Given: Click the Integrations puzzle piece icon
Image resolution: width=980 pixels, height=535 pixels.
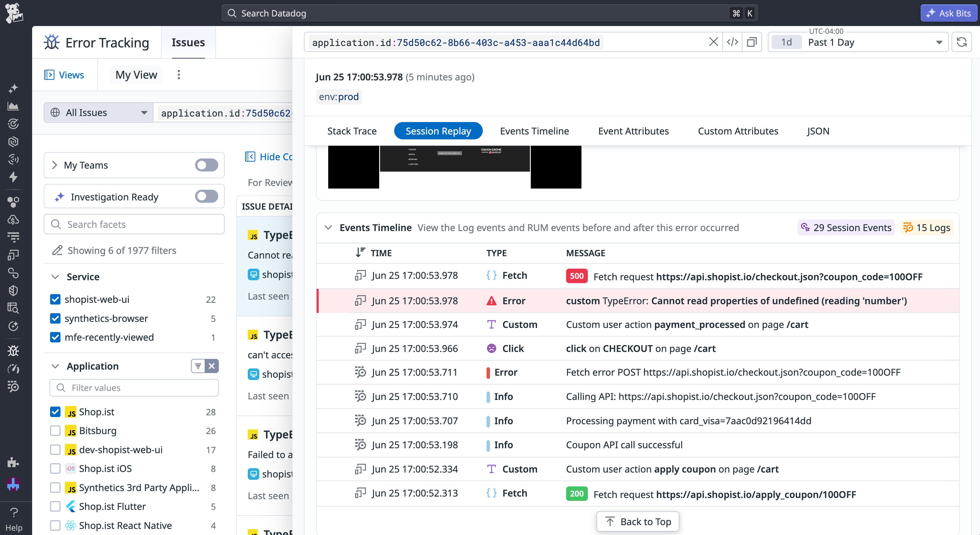Looking at the screenshot, I should 13,462.
